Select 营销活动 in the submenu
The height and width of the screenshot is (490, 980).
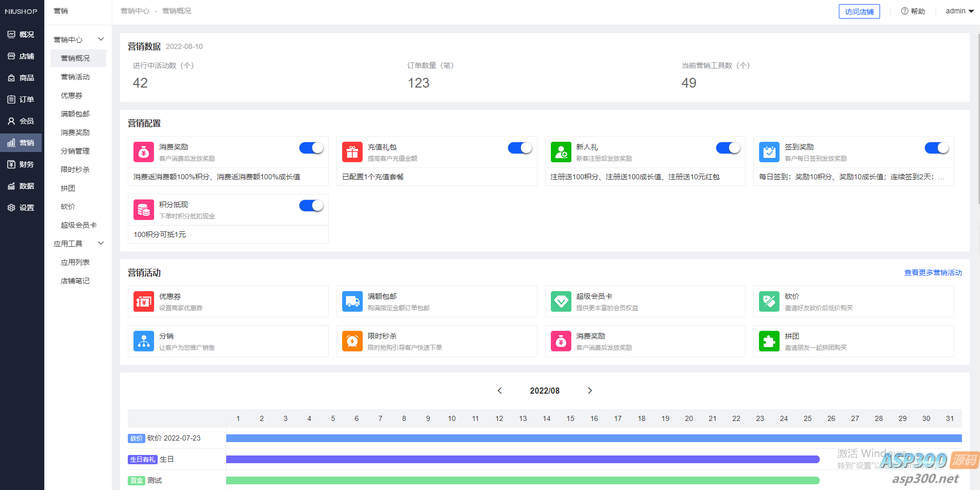pyautogui.click(x=75, y=77)
